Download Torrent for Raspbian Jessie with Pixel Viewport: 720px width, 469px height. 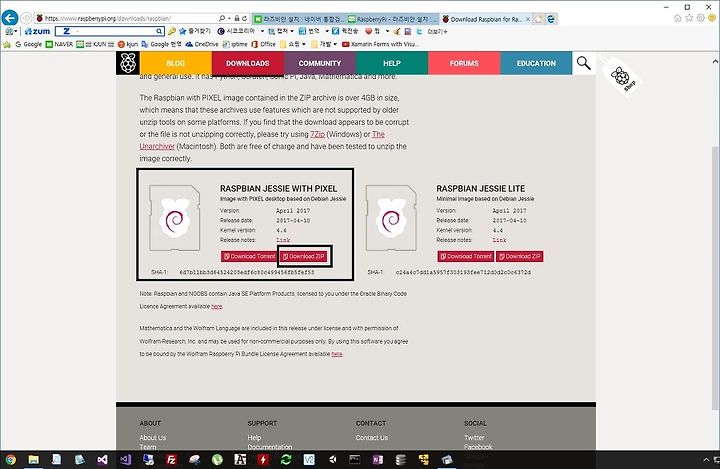[x=249, y=256]
